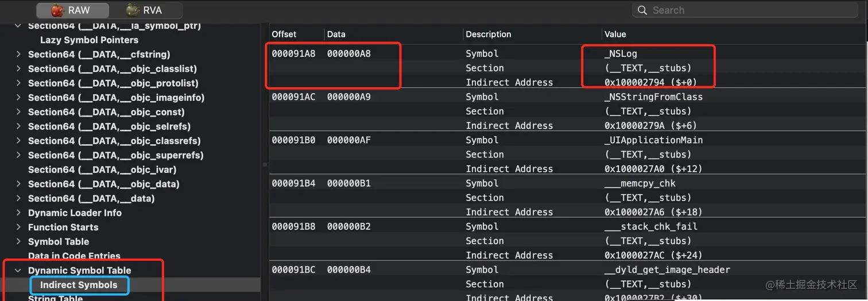
Task: Expand the Function Starts node
Action: click(18, 227)
